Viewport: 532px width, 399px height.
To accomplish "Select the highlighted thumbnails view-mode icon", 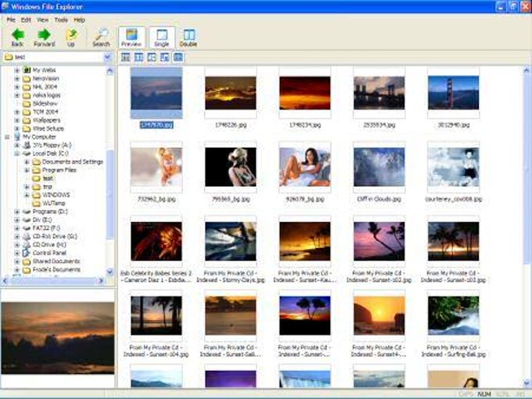I will click(x=178, y=57).
